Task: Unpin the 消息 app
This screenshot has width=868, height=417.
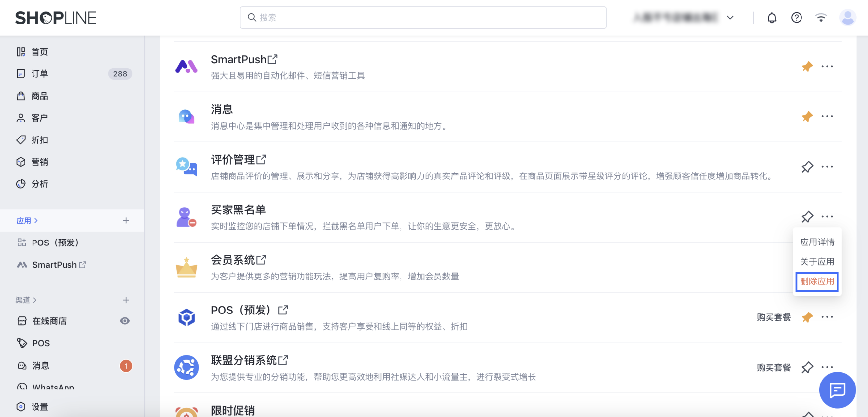Action: 807,117
